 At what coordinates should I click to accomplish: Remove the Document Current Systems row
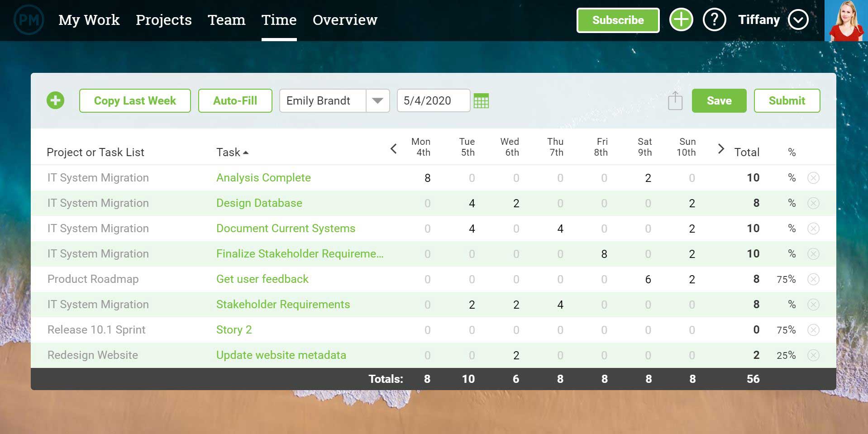click(813, 229)
